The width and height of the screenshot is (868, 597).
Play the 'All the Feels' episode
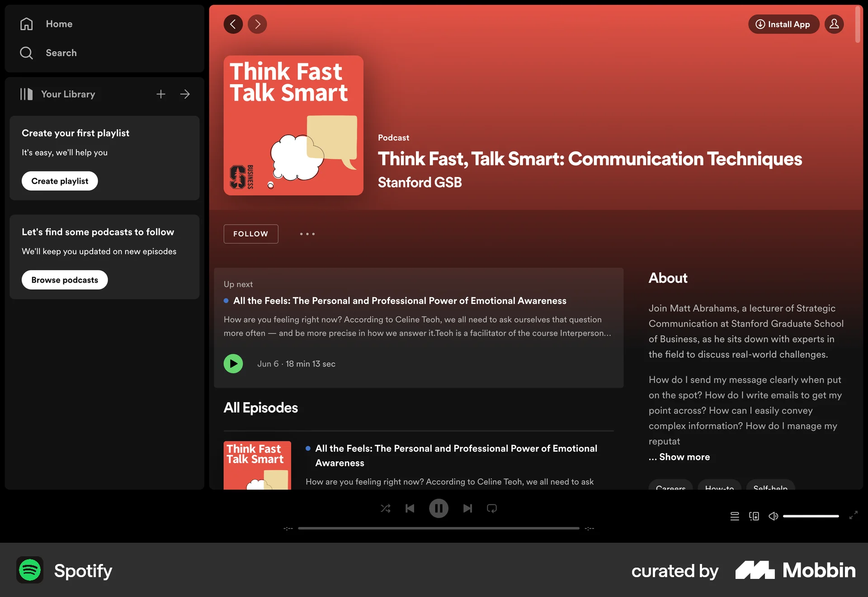click(233, 363)
